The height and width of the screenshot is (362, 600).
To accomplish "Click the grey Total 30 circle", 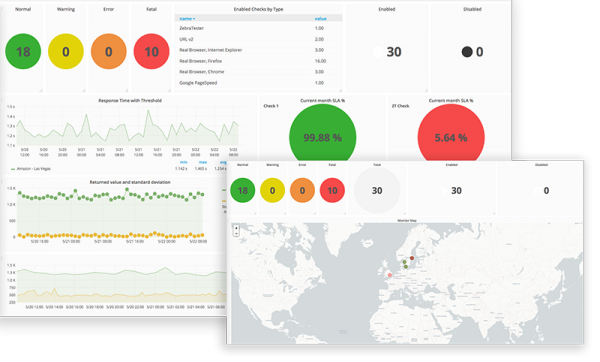I will tap(377, 190).
